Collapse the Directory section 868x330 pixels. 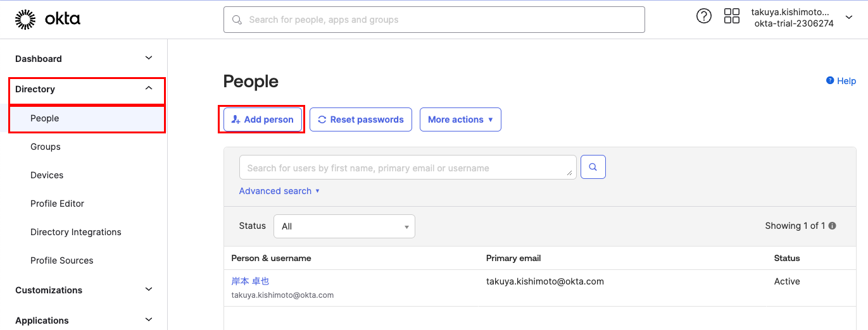[149, 89]
